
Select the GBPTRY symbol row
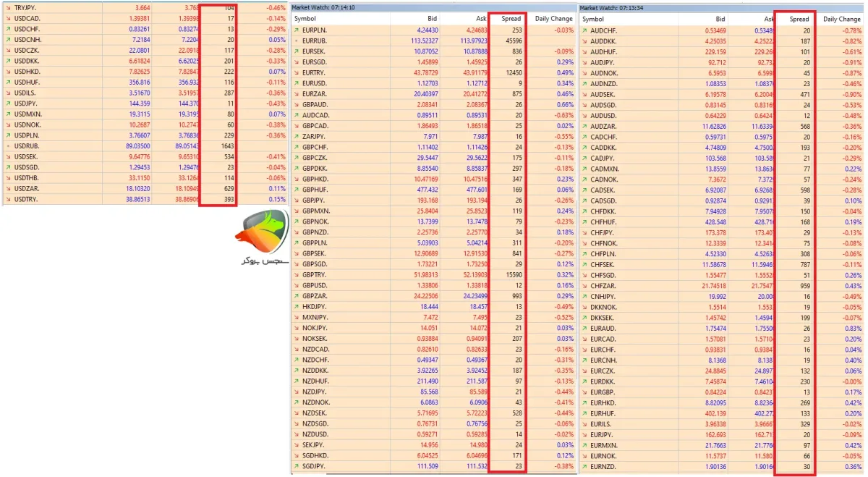433,275
